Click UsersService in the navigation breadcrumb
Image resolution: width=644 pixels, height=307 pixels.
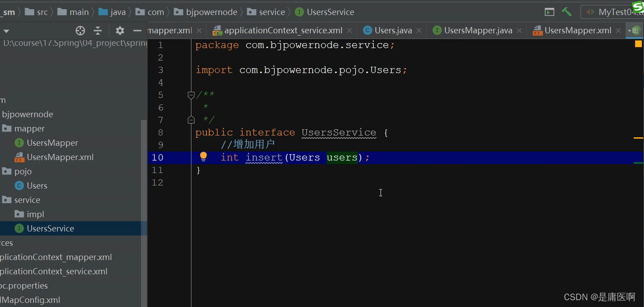(324, 12)
